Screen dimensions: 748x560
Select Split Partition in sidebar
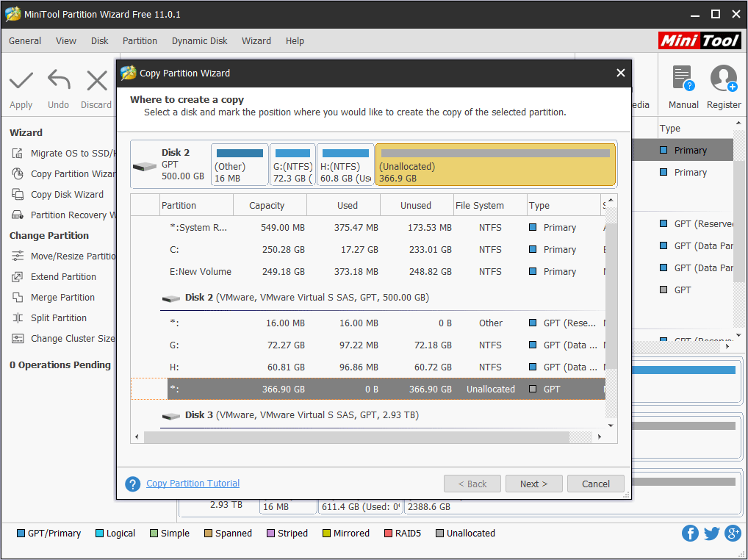pyautogui.click(x=59, y=318)
